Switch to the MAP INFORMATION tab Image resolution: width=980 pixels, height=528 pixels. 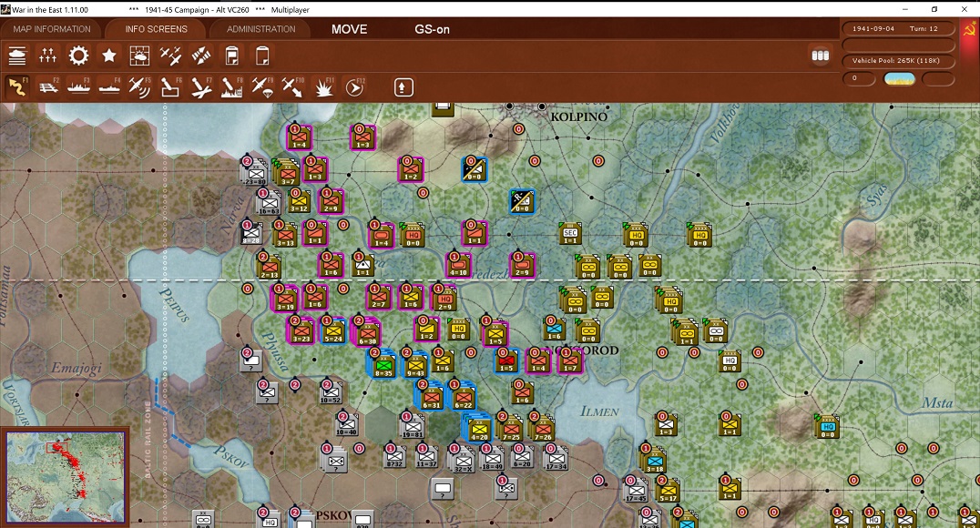(52, 29)
